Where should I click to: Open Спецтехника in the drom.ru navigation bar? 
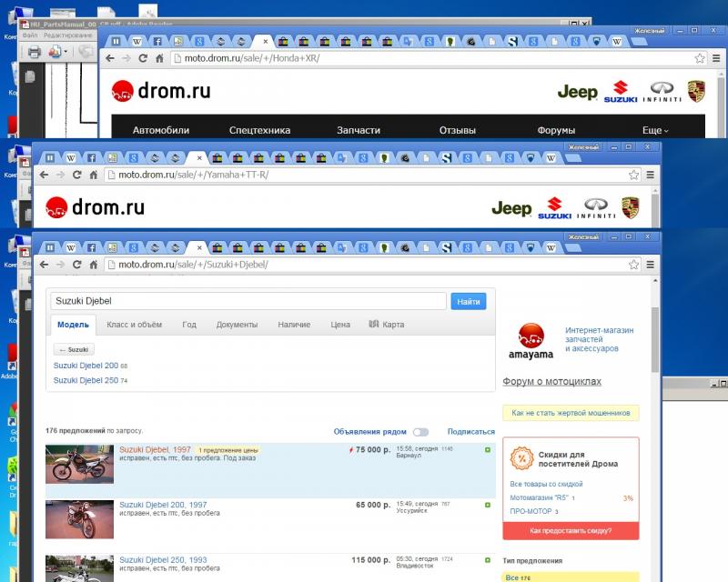tap(259, 130)
